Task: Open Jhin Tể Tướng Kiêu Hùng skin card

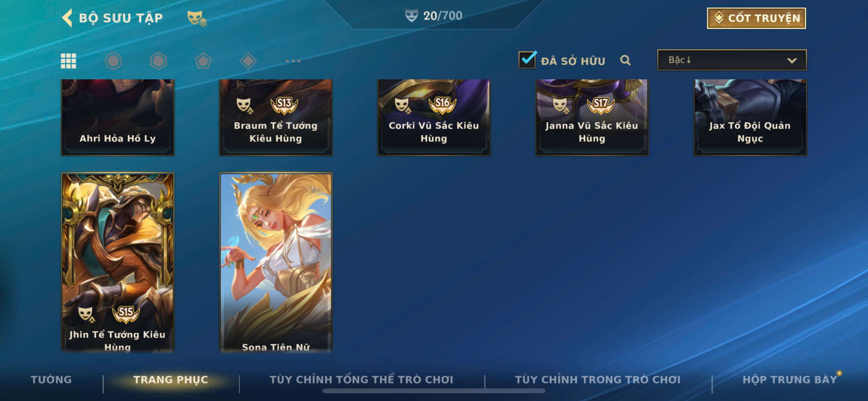Action: 118,263
